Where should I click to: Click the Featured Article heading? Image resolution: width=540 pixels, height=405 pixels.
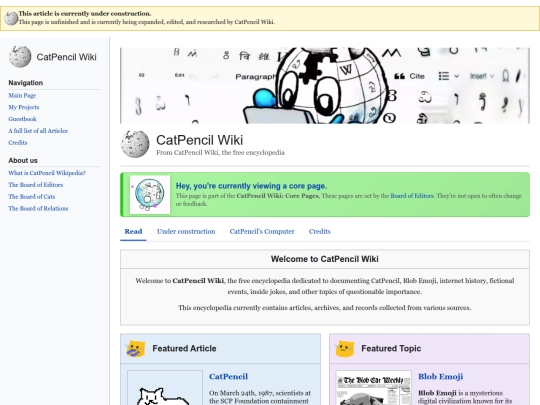point(184,349)
